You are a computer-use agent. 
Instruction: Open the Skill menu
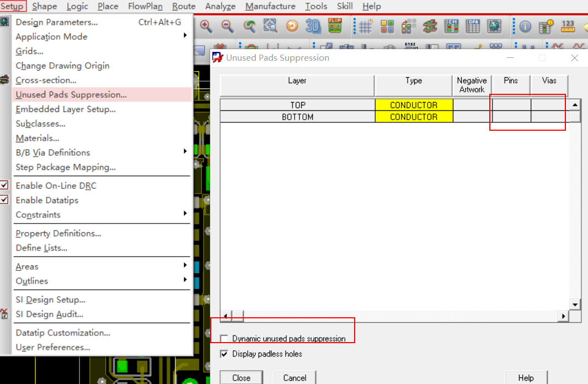(345, 7)
